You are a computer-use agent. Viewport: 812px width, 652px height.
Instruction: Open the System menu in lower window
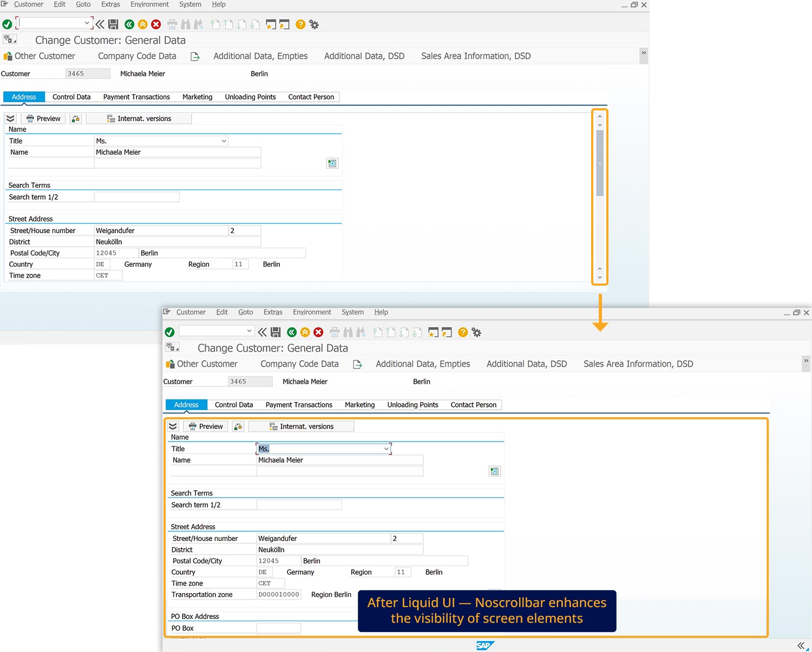(352, 312)
